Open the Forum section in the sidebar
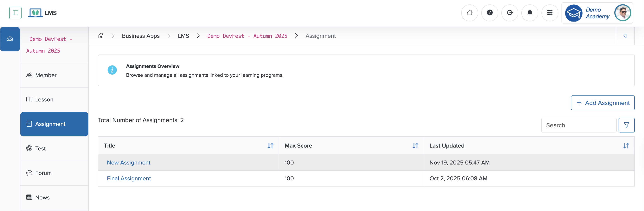The image size is (644, 211). (43, 173)
